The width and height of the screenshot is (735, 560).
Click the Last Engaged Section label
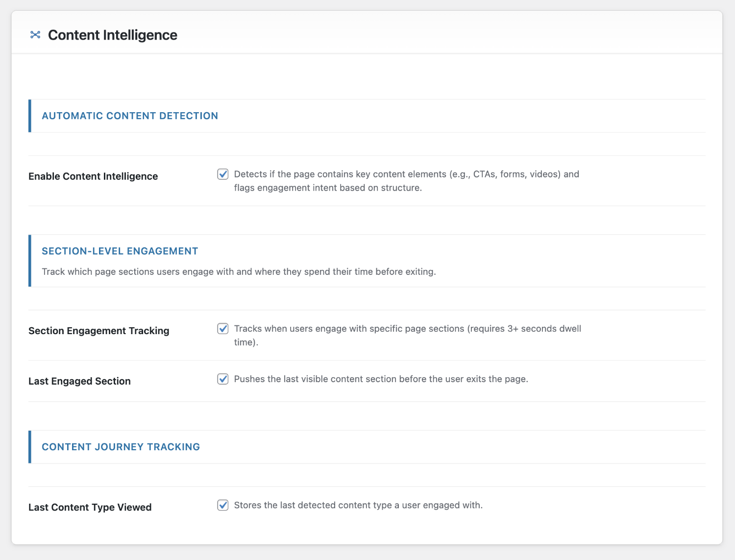pyautogui.click(x=79, y=381)
